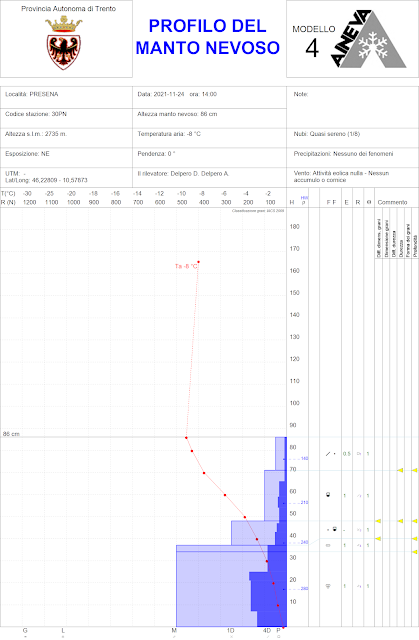419x640 pixels.
Task: Click the 'F F' column header
Action: (331, 202)
